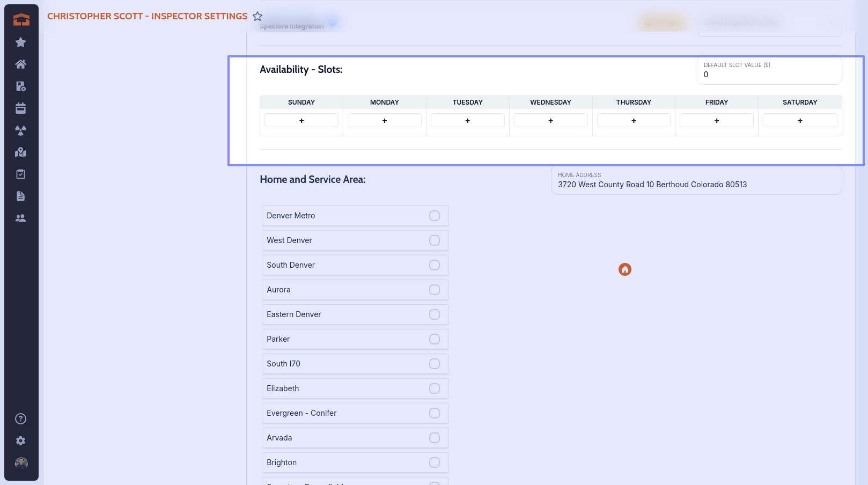Tick the Evergreen - Conifer checkbox
Image resolution: width=868 pixels, height=485 pixels.
435,413
